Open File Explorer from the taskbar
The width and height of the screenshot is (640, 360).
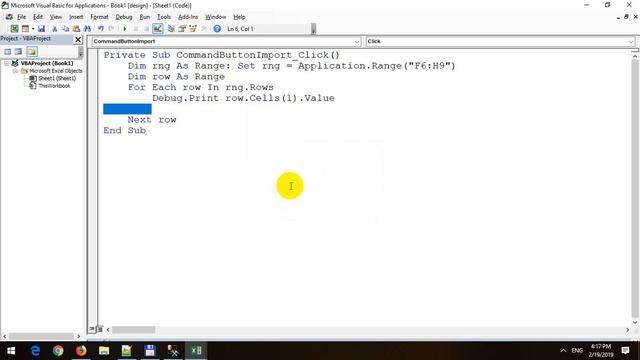pos(104,351)
